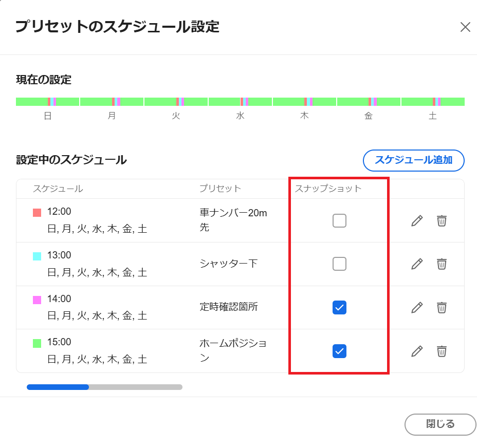Click the スナップショット column header
This screenshot has height=448, width=477.
pos(328,189)
